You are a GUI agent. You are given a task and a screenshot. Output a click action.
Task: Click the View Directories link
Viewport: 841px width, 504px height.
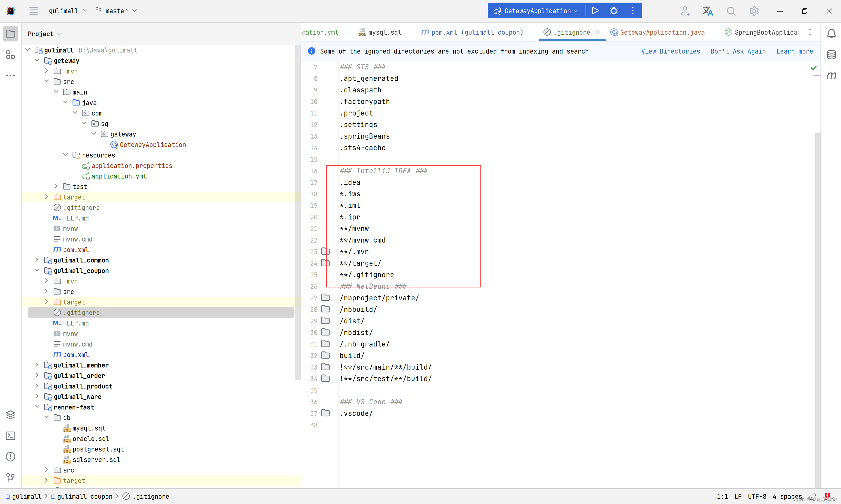point(670,51)
